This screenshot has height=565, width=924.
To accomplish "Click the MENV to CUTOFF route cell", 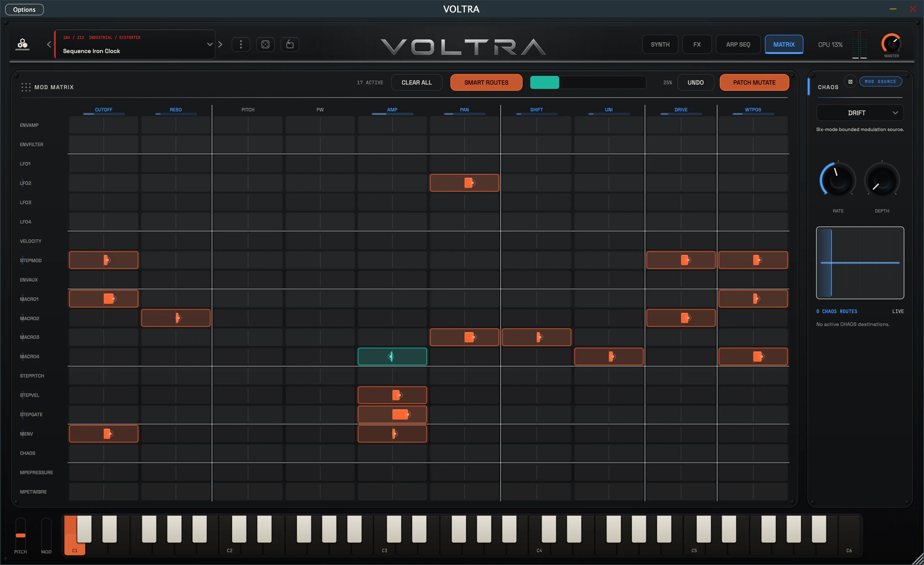I will click(x=104, y=434).
